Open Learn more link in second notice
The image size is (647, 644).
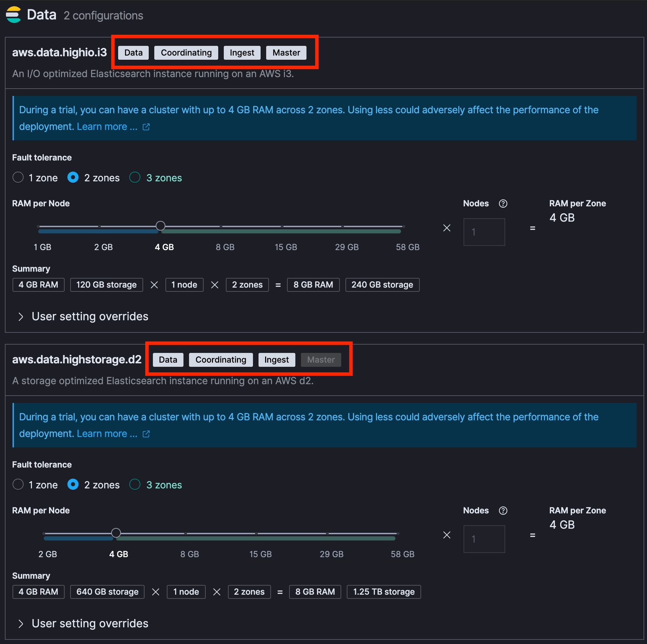[107, 434]
